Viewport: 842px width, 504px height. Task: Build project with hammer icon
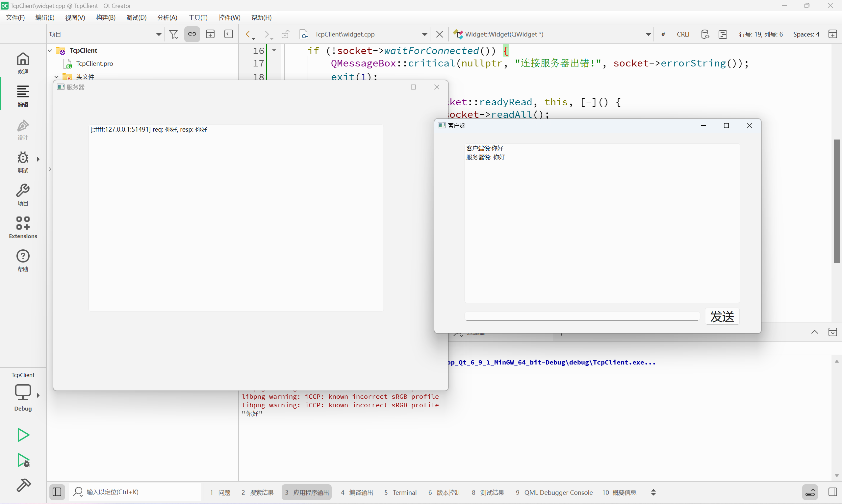[x=23, y=485]
